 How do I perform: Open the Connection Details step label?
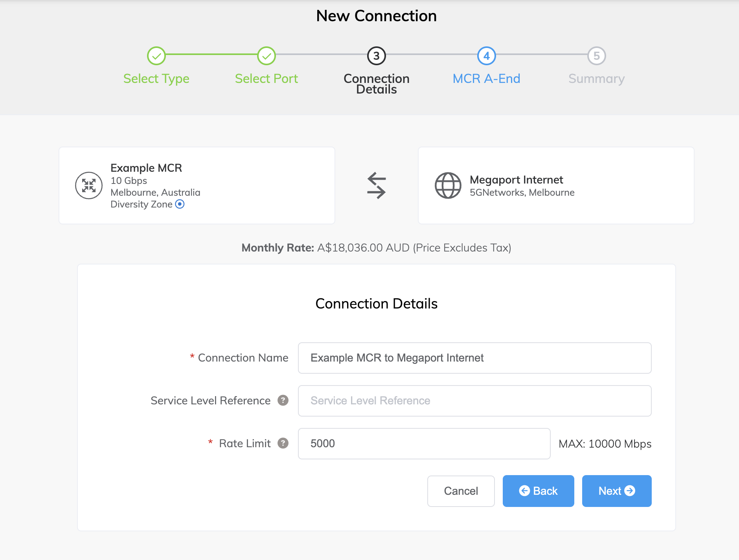(x=377, y=84)
